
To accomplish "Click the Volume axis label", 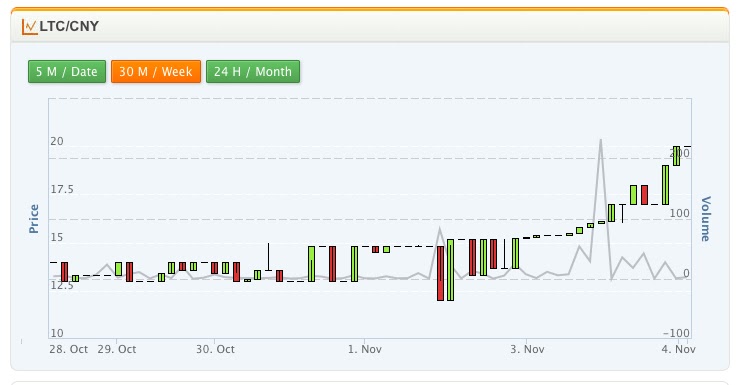I will click(x=706, y=219).
